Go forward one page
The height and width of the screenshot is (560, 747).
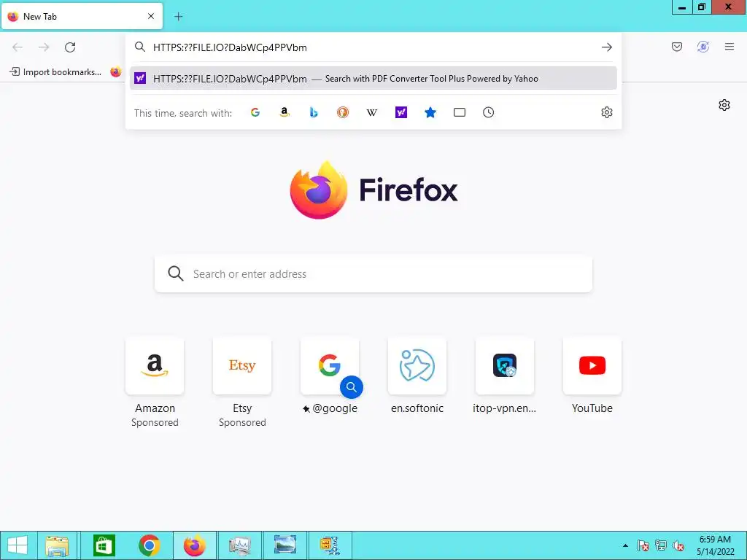[44, 47]
